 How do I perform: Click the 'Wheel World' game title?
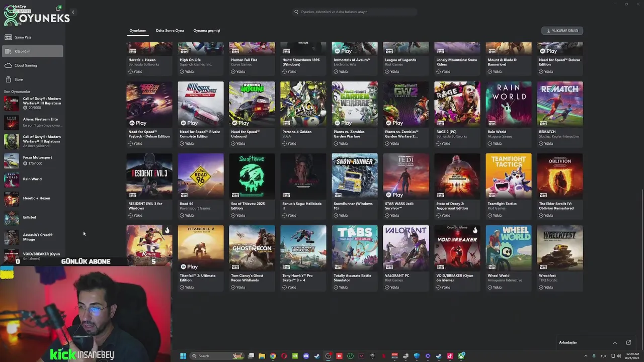[x=499, y=276]
